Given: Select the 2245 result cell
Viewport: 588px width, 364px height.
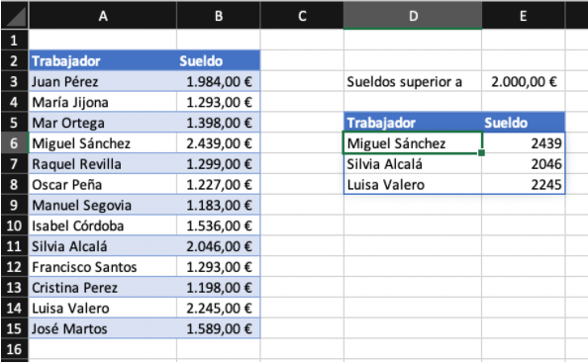Looking at the screenshot, I should coord(523,184).
